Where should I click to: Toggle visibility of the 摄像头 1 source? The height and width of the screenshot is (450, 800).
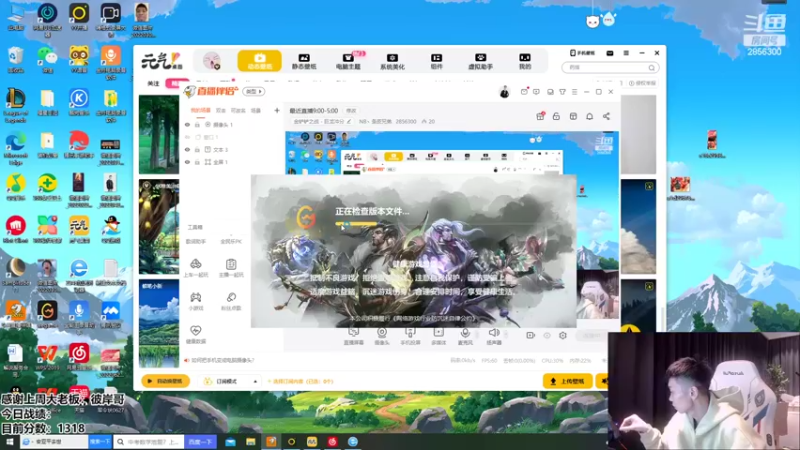click(187, 124)
